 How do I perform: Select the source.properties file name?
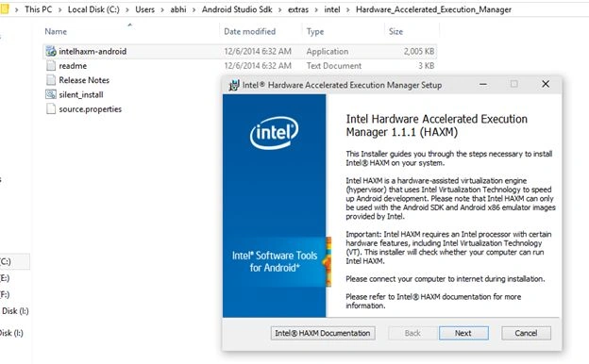pyautogui.click(x=91, y=108)
